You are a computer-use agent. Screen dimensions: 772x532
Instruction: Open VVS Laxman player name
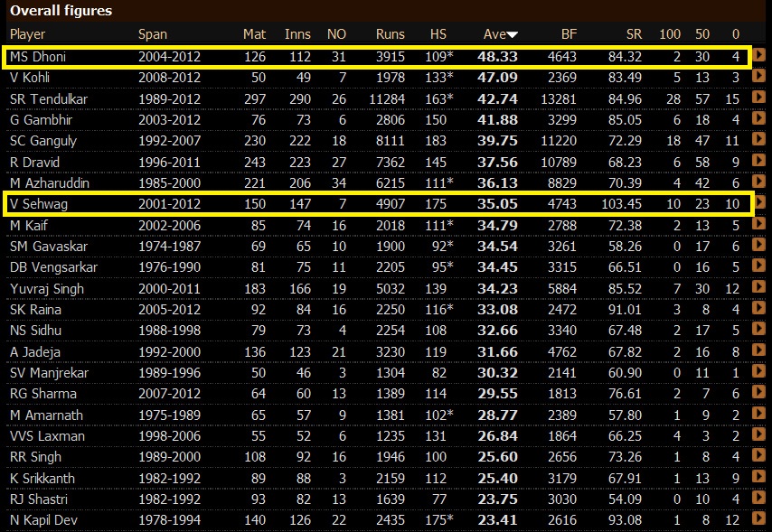pos(47,436)
